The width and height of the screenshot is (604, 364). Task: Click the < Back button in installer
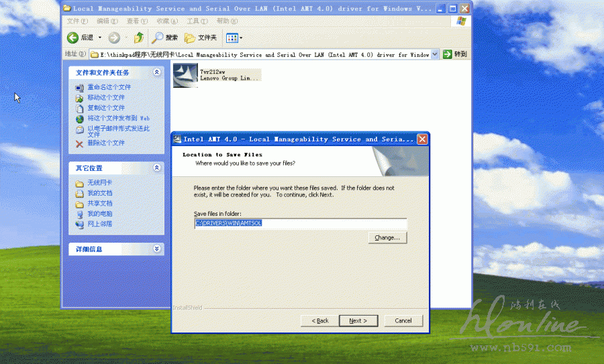tap(320, 320)
